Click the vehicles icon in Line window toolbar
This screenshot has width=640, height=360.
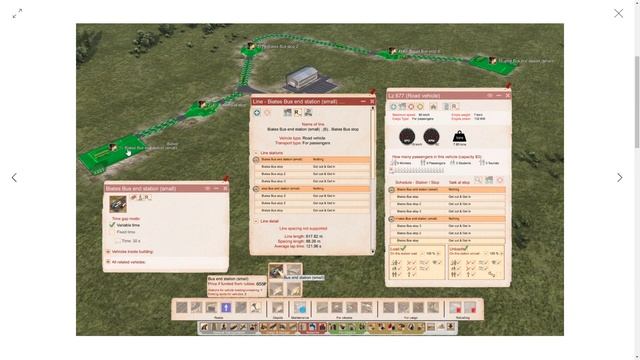click(x=308, y=113)
